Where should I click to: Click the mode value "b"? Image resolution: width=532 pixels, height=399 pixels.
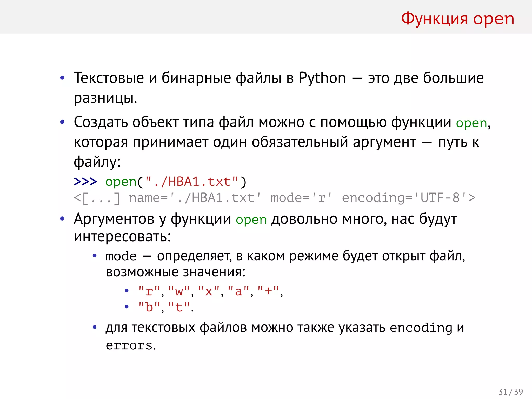click(x=149, y=307)
